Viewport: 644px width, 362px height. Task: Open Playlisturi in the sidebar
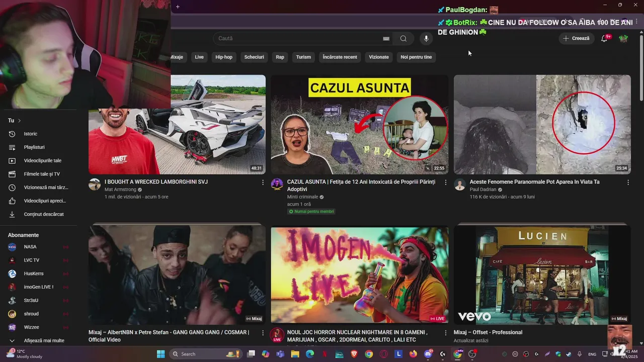38,147
